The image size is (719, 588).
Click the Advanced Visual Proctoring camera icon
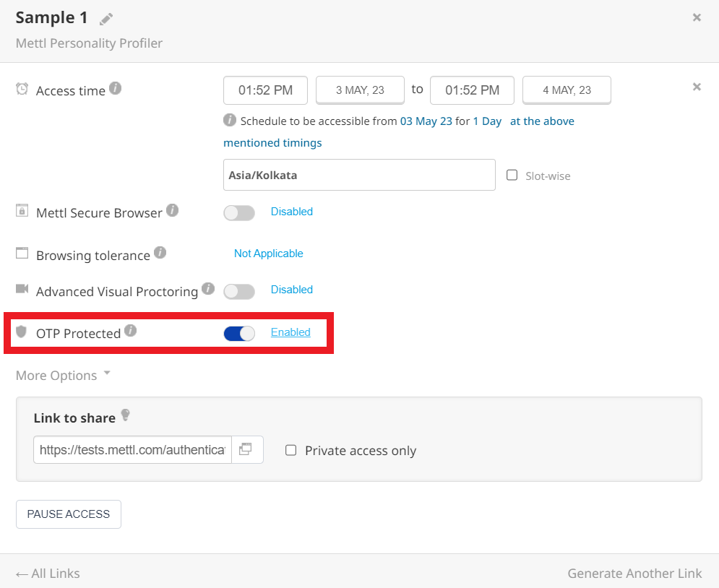point(22,288)
